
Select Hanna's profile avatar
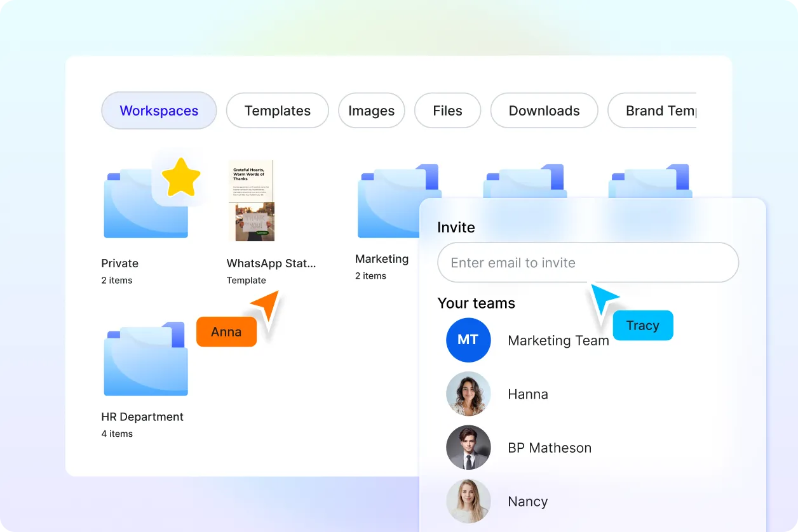(468, 394)
